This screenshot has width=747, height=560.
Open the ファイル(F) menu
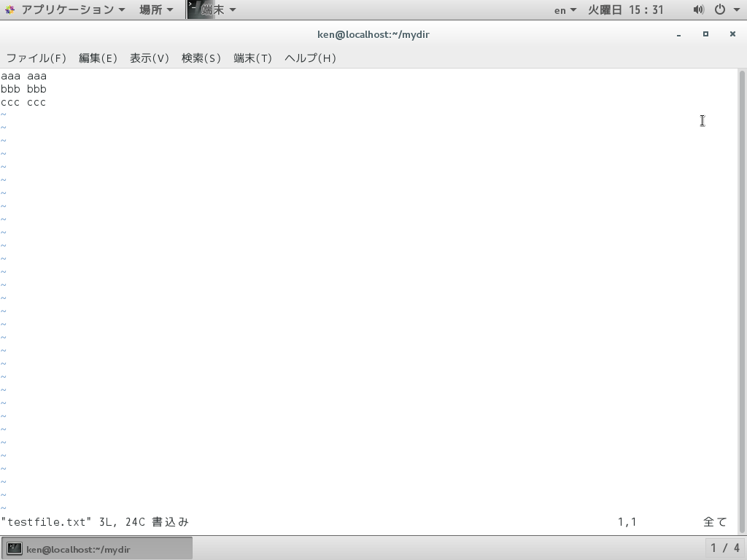click(x=36, y=58)
